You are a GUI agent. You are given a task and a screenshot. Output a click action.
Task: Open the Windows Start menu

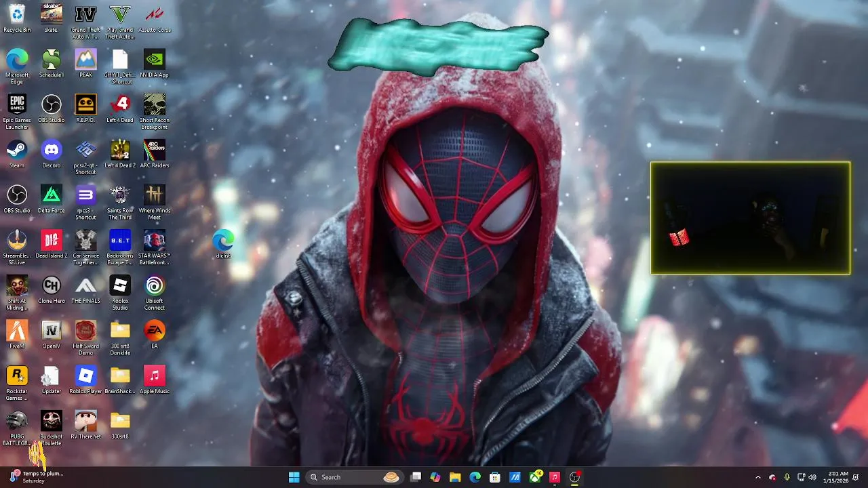(x=294, y=477)
